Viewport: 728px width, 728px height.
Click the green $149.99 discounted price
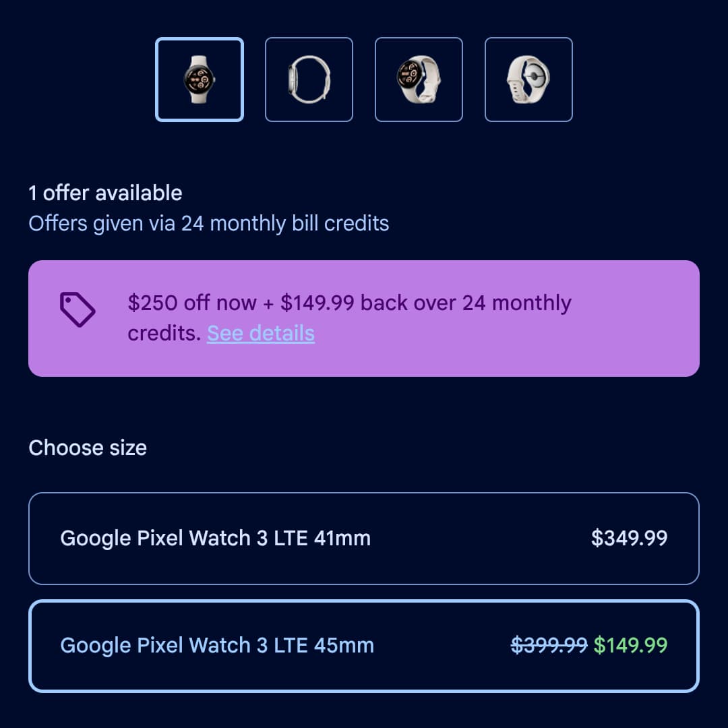tap(630, 646)
